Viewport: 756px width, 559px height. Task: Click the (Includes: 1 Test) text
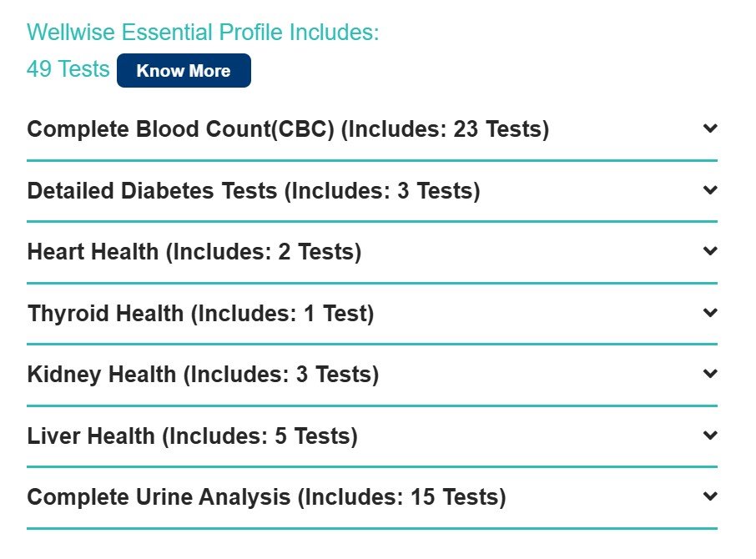[x=283, y=314]
